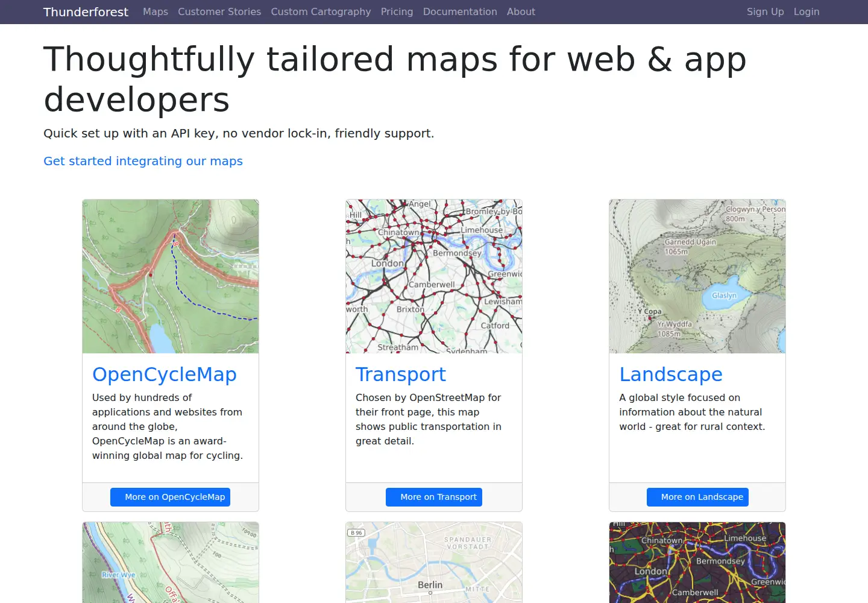The image size is (868, 603).
Task: Open the Maps menu item
Action: 156,11
